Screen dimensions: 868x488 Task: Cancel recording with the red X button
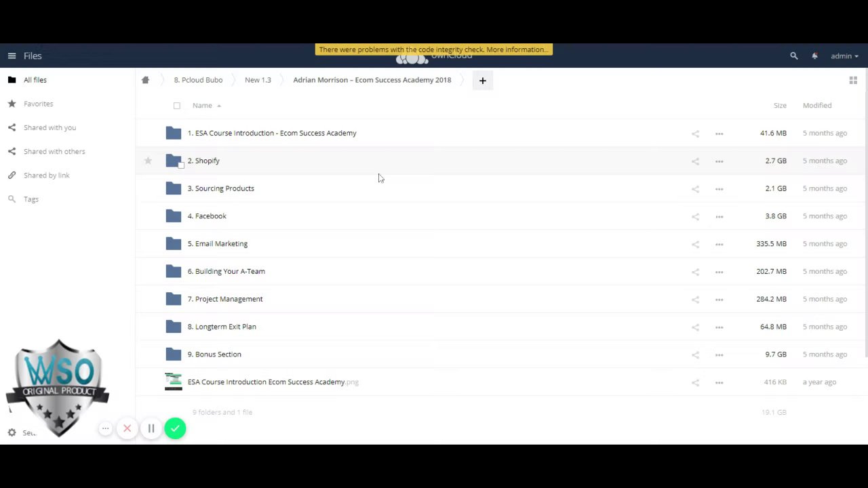click(127, 428)
